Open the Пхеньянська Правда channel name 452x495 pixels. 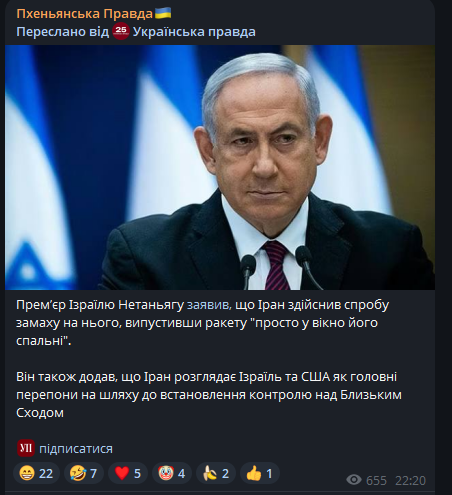84,13
